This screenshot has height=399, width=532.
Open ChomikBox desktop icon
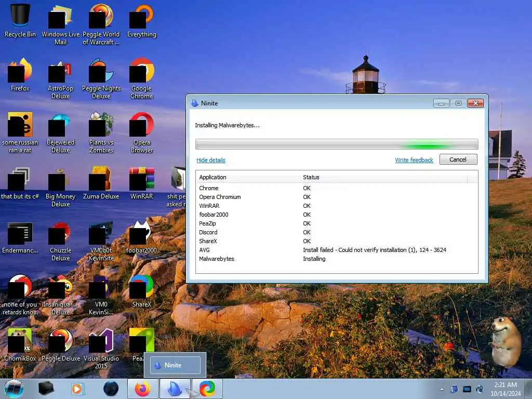point(20,345)
